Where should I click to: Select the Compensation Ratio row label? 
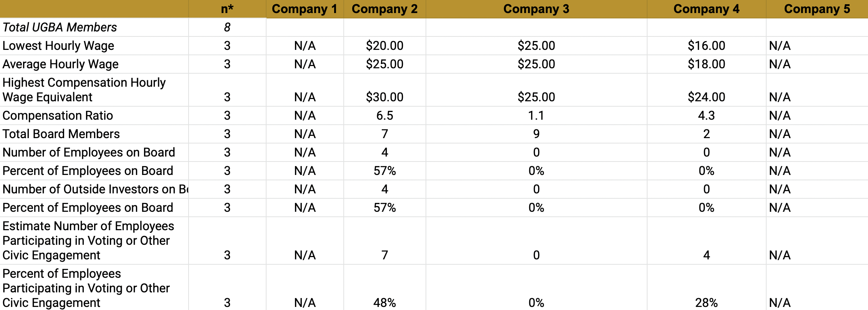coord(58,115)
